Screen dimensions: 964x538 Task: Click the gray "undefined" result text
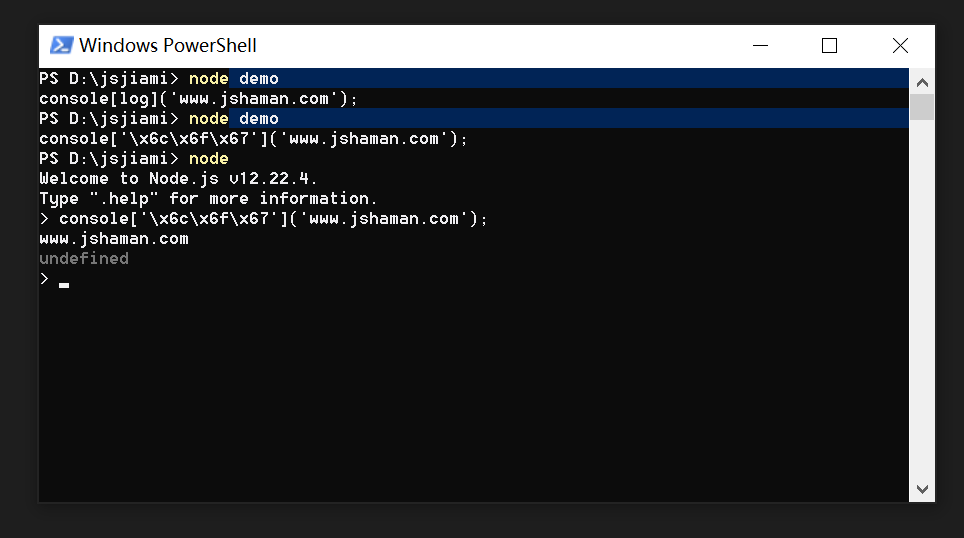click(84, 259)
